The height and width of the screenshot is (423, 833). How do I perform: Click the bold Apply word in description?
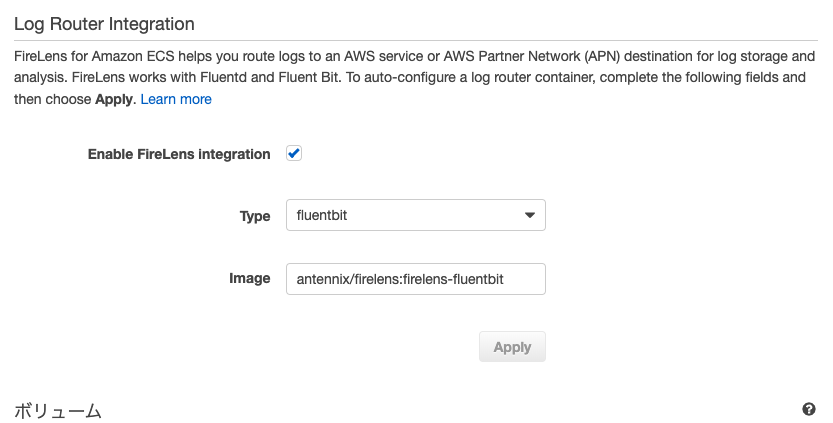point(114,99)
